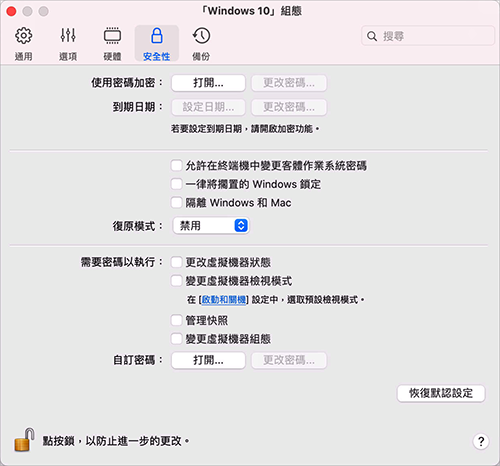The width and height of the screenshot is (500, 466).
Task: Check 隔離 Windows 和 Mac option
Action: pos(176,202)
